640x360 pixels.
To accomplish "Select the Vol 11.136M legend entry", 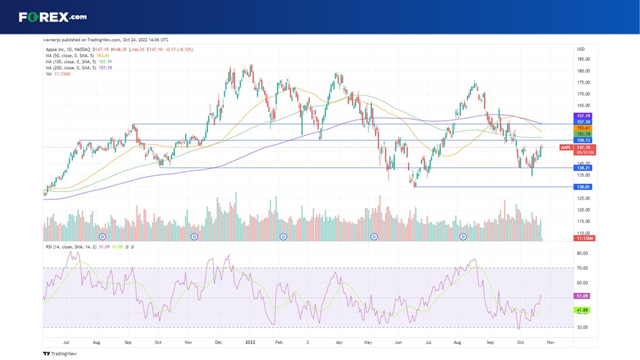I will click(x=58, y=74).
